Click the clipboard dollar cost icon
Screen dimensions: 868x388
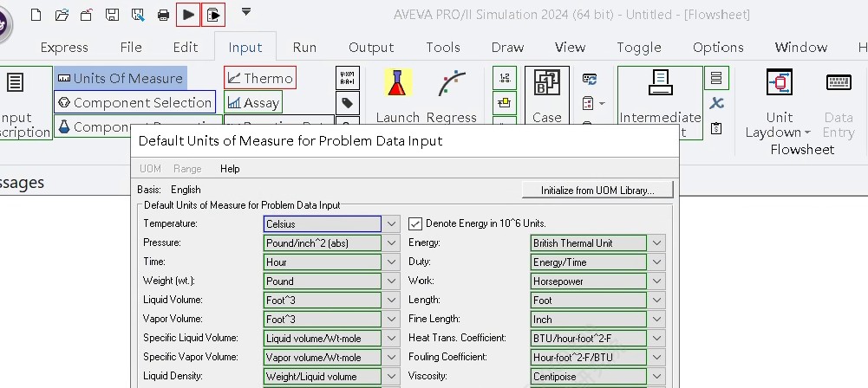pyautogui.click(x=716, y=128)
